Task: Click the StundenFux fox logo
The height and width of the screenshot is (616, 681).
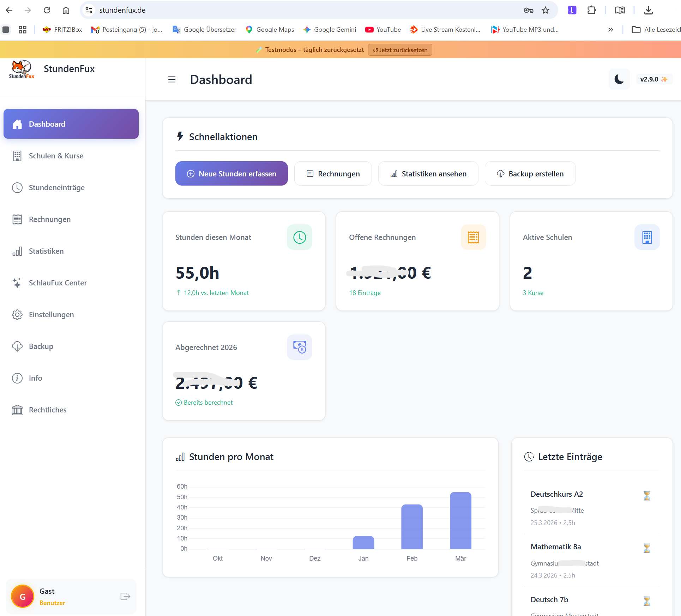Action: pos(21,68)
